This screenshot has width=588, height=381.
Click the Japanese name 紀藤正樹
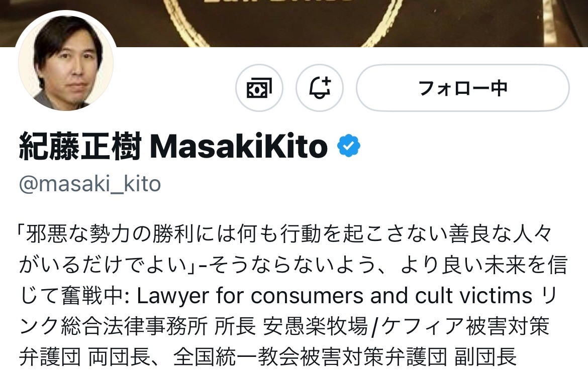coord(80,146)
